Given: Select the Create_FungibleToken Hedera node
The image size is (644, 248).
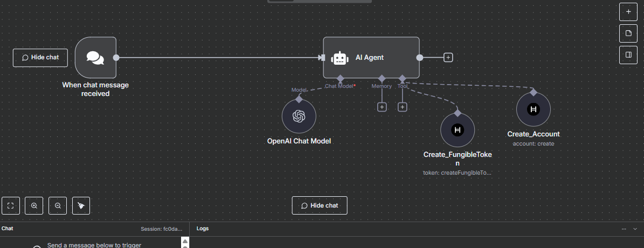Looking at the screenshot, I should [x=458, y=130].
